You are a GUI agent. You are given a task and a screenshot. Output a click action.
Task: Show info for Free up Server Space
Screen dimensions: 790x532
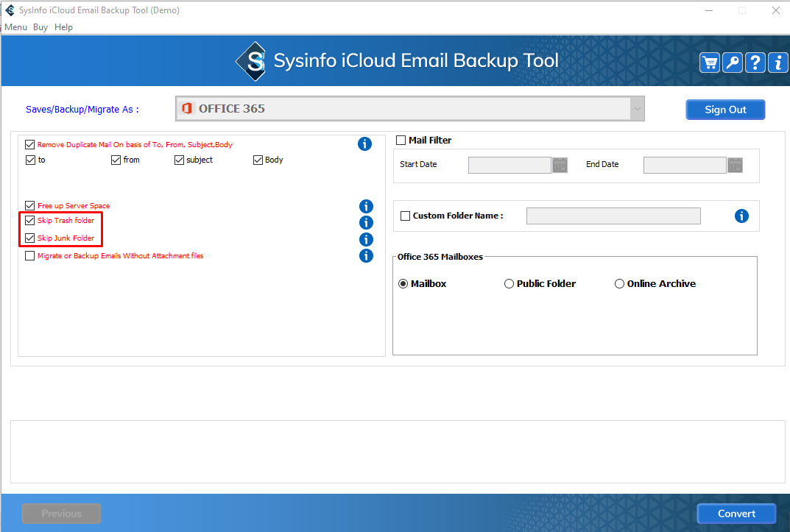[x=366, y=207]
